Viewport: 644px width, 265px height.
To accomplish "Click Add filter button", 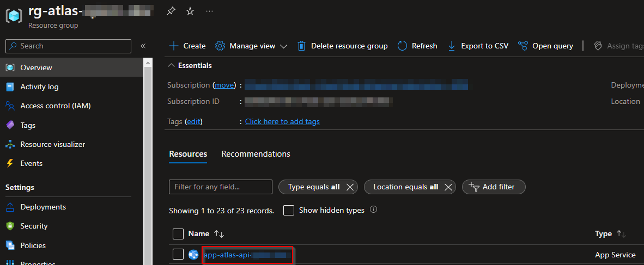I will (x=494, y=187).
